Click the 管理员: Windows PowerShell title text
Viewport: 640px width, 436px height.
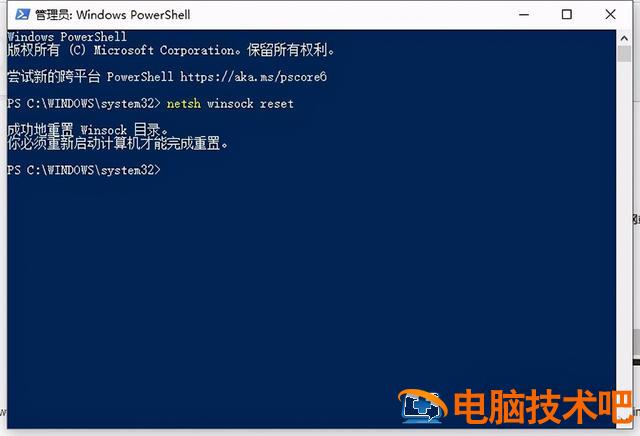(x=113, y=15)
